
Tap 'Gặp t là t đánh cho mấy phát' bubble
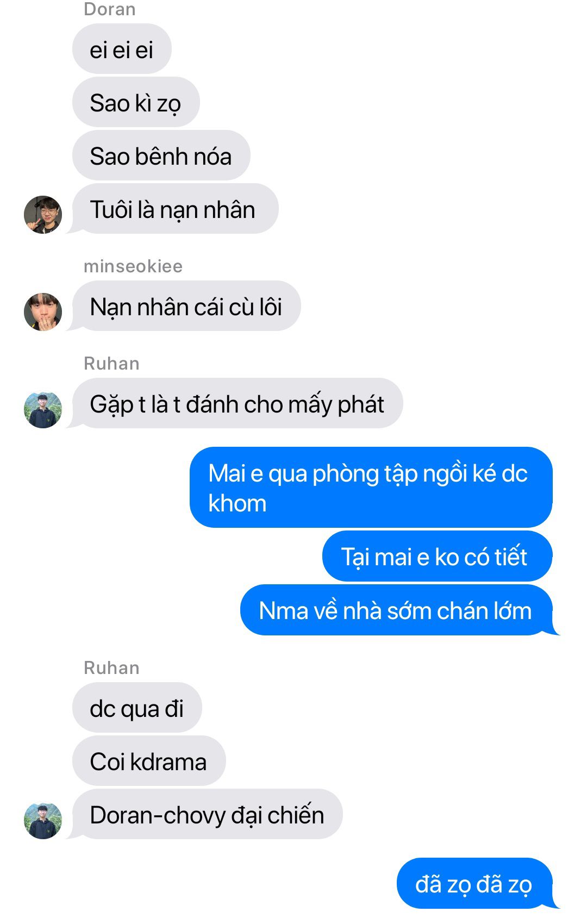tap(235, 403)
